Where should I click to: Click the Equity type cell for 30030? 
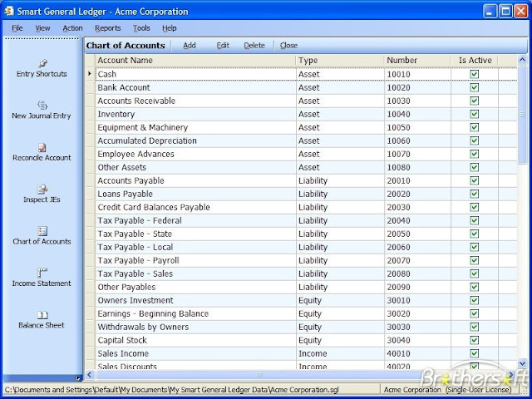click(340, 327)
